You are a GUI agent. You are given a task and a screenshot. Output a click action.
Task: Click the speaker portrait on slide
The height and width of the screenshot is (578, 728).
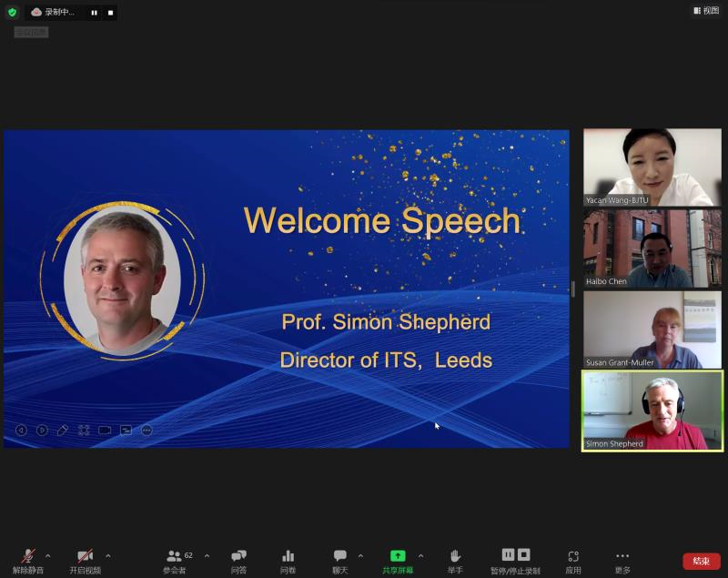tap(122, 281)
